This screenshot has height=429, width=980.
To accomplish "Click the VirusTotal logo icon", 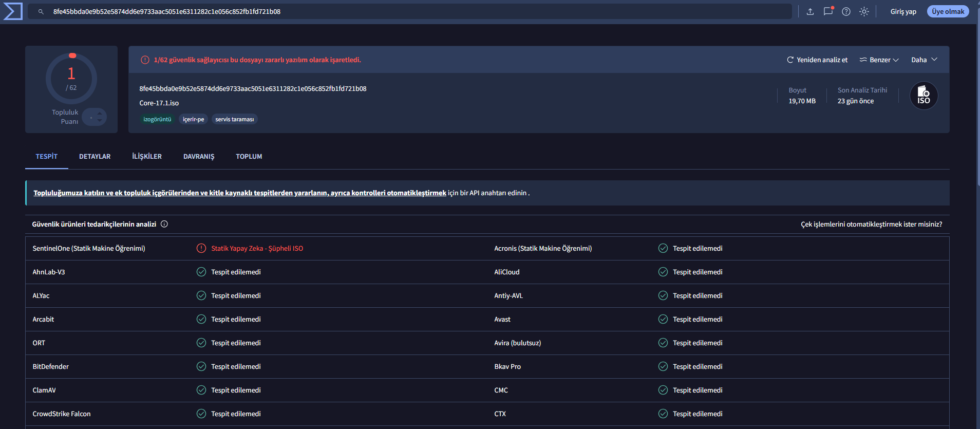I will pyautogui.click(x=13, y=11).
